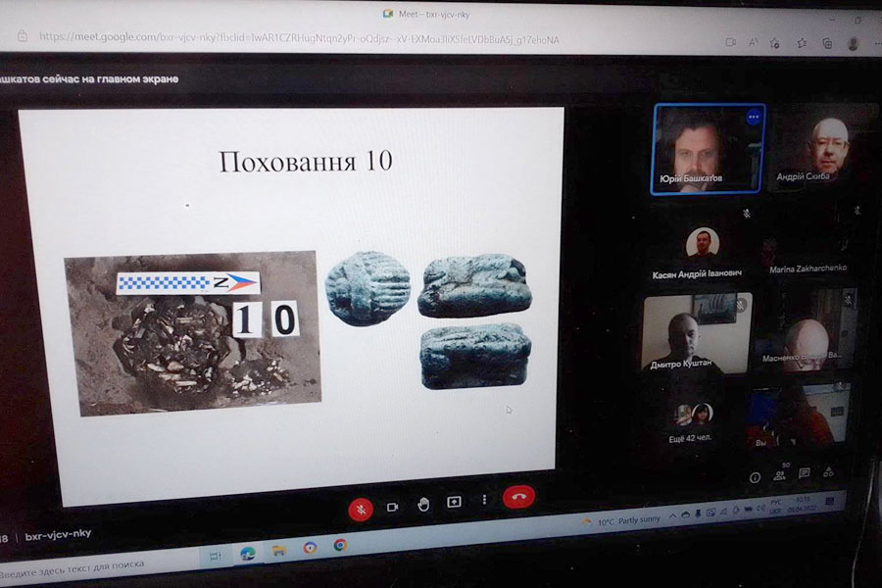Select the Meet bxr-vjcv-nky tab title
Viewport: 882px width, 588px height.
434,14
